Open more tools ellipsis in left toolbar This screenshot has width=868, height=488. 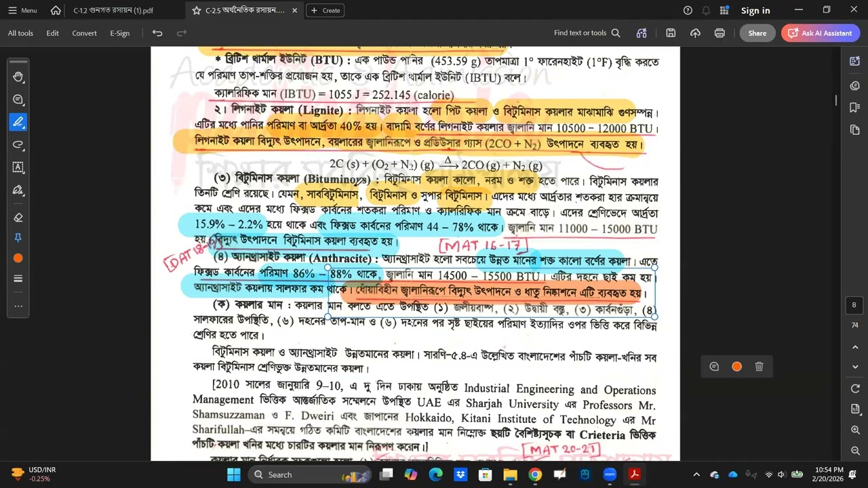point(18,306)
